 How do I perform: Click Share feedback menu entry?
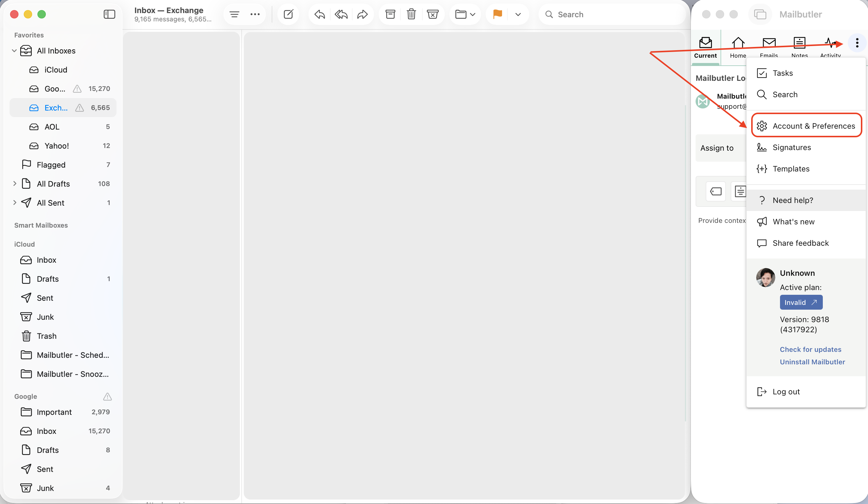[x=806, y=243]
